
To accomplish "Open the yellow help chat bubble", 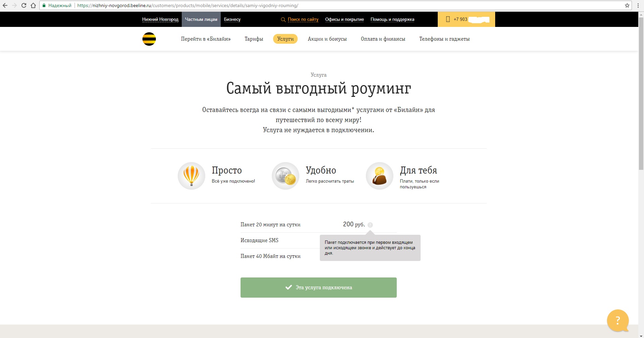I will click(x=618, y=321).
